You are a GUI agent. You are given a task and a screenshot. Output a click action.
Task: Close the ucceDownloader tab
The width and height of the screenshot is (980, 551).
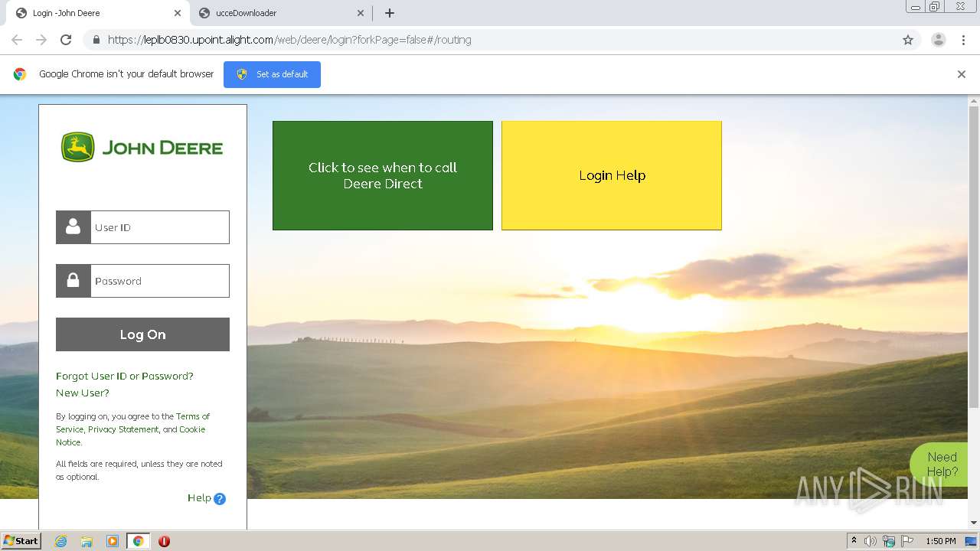(x=361, y=13)
